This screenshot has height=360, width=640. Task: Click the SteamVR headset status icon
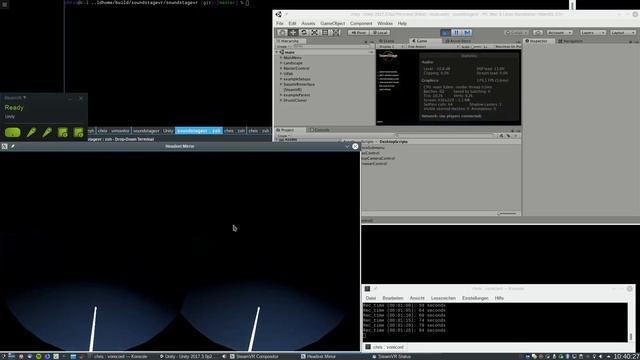pyautogui.click(x=13, y=132)
